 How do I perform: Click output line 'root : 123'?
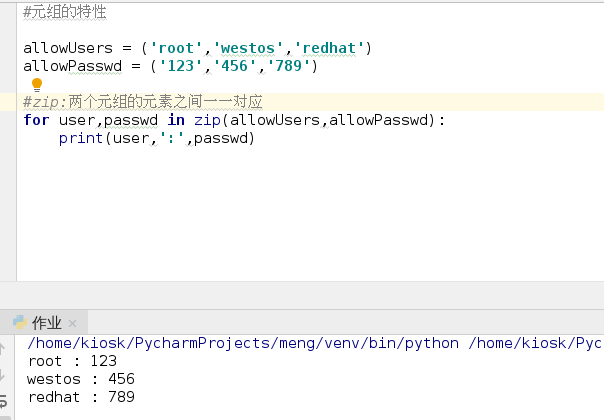pos(72,361)
